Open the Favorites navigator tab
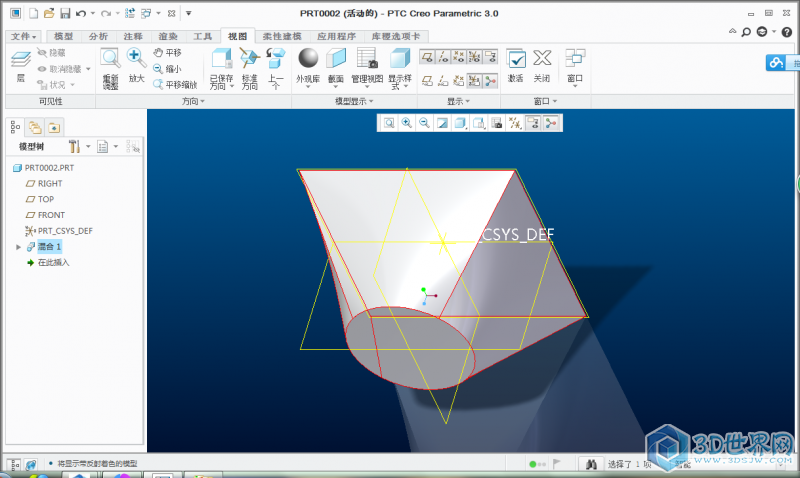 point(54,127)
